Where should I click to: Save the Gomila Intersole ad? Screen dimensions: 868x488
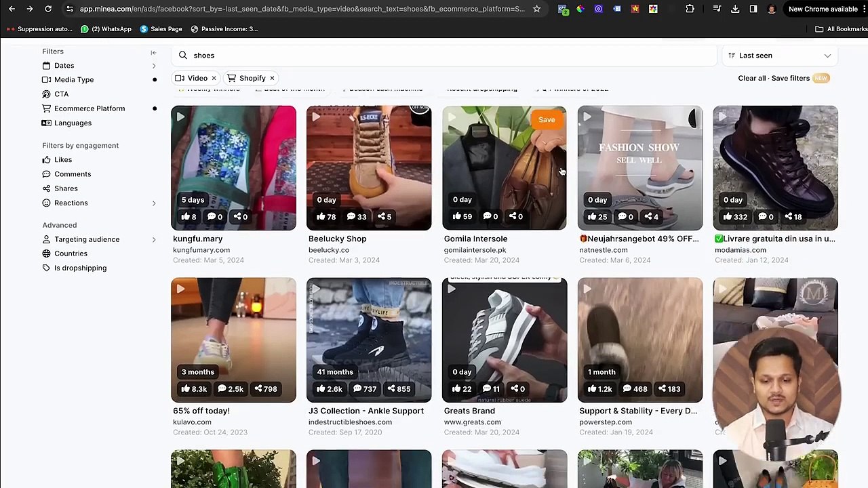tap(547, 120)
